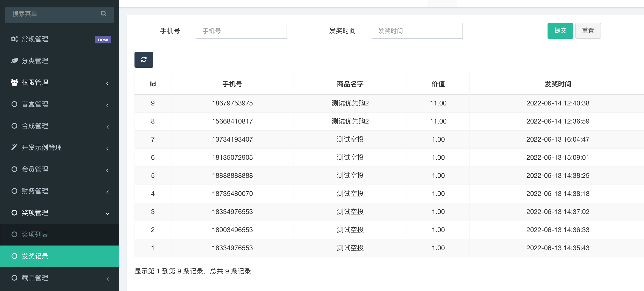The image size is (644, 291).
Task: Click the leaf icon beside 分类管理
Action: pyautogui.click(x=14, y=61)
